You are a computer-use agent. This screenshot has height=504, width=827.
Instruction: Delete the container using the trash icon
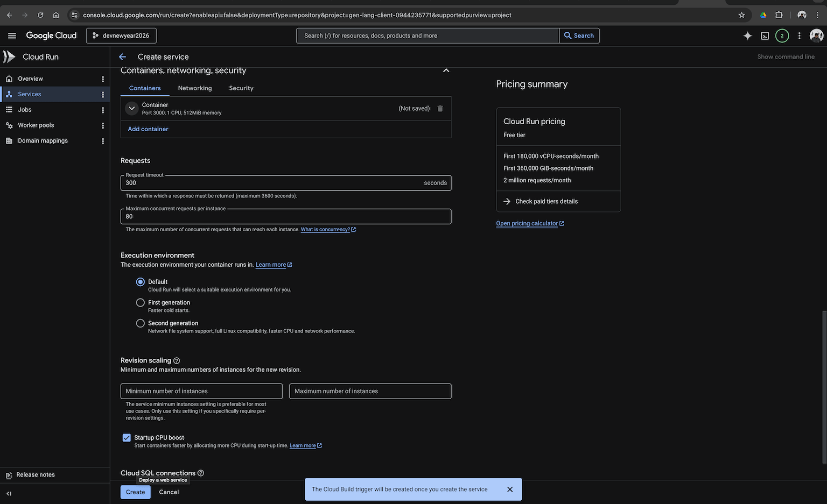click(440, 108)
